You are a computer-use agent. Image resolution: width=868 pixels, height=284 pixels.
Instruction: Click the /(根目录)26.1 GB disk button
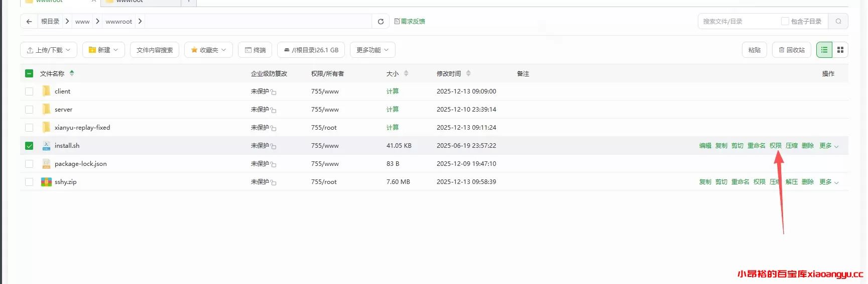pyautogui.click(x=311, y=50)
